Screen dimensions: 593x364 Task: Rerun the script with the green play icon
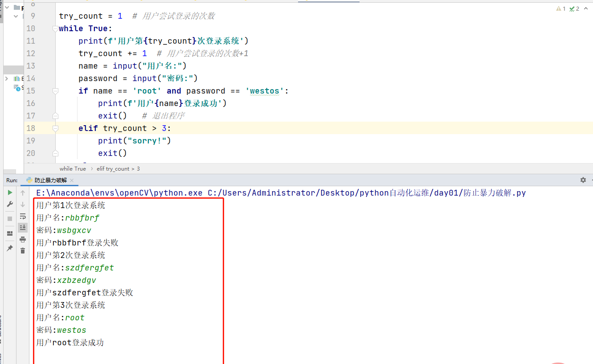10,192
